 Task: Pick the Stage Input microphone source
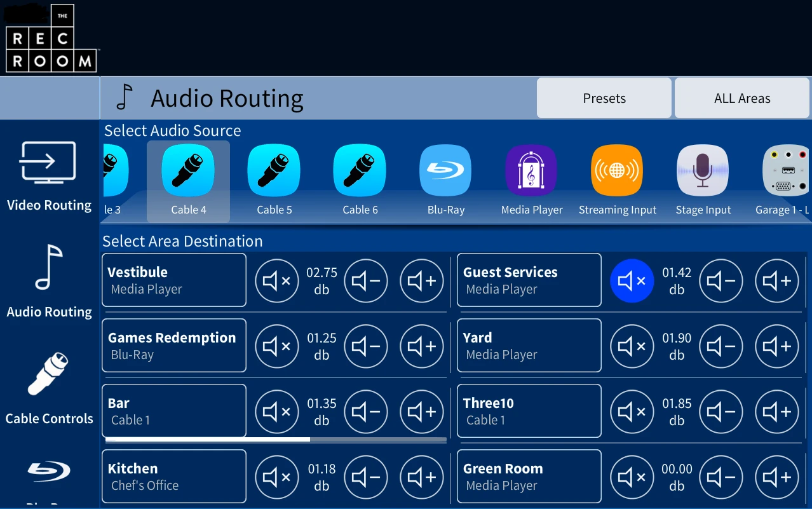(703, 170)
